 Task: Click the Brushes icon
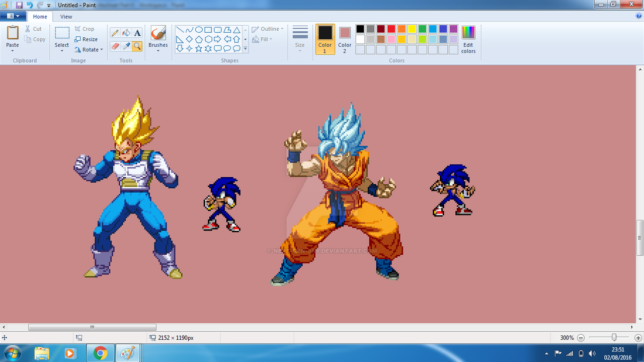pyautogui.click(x=158, y=33)
